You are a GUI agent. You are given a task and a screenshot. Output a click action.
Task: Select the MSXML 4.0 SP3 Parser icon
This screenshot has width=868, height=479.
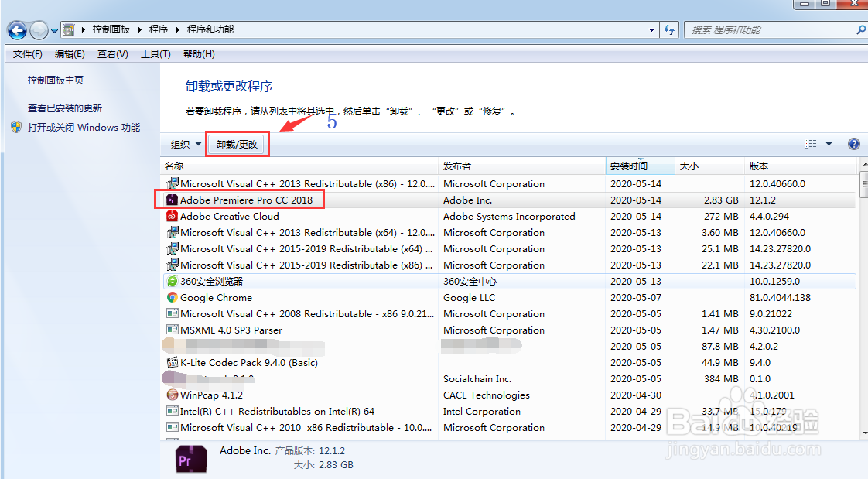[x=173, y=330]
